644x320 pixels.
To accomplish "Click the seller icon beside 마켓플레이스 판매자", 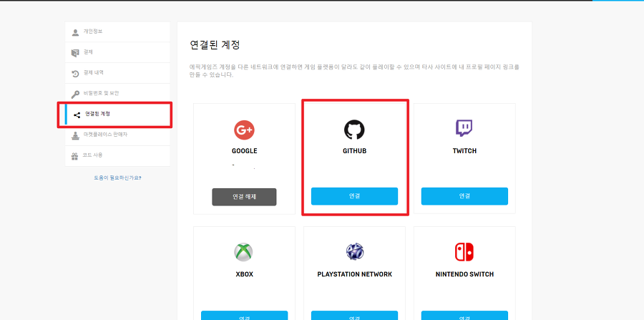I will (x=75, y=135).
